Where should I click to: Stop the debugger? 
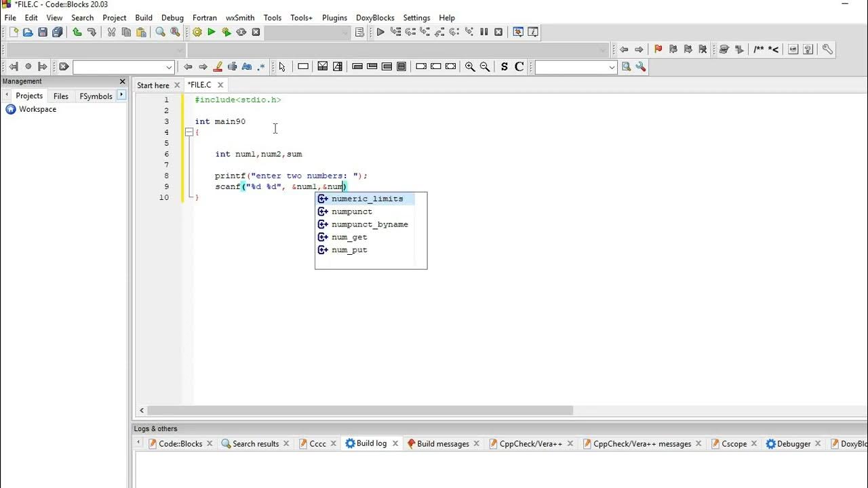(498, 32)
